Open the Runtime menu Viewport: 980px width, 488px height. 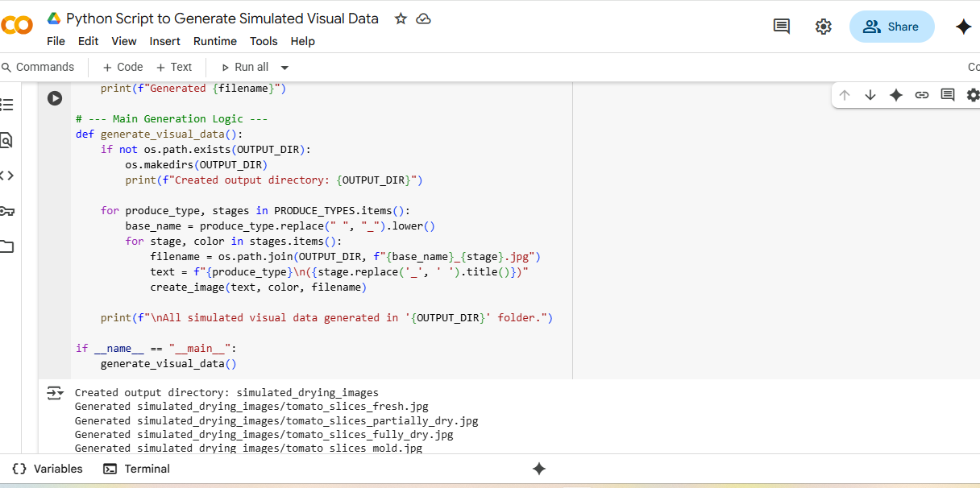(x=215, y=41)
